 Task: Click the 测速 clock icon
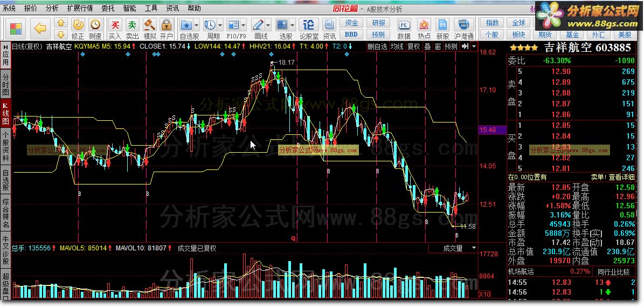[95, 24]
